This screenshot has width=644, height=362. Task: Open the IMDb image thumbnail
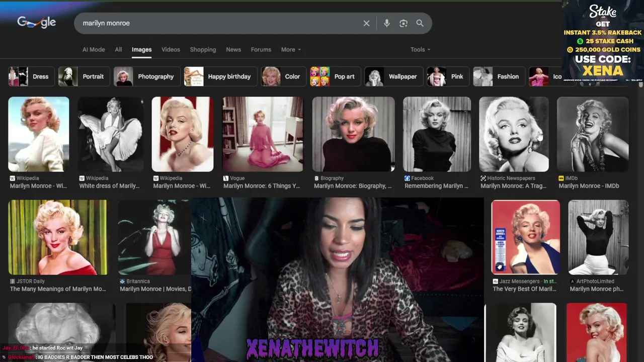(x=593, y=134)
